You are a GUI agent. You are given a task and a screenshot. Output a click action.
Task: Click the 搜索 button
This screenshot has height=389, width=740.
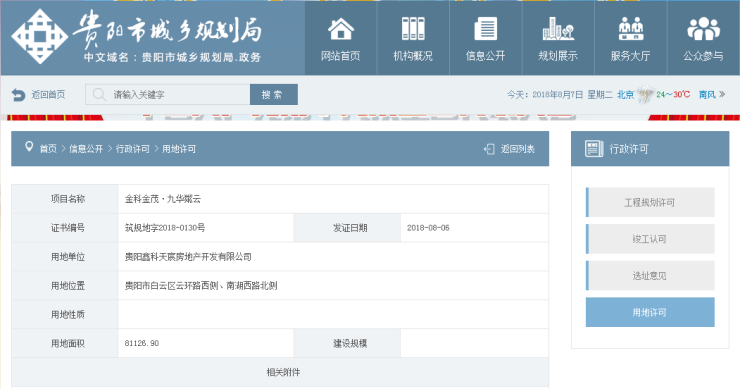tap(274, 94)
